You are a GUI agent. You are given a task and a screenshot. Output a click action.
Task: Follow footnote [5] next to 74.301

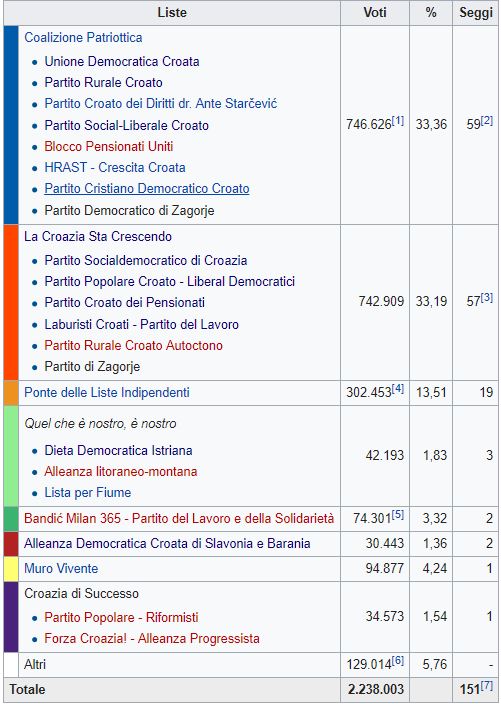[398, 515]
